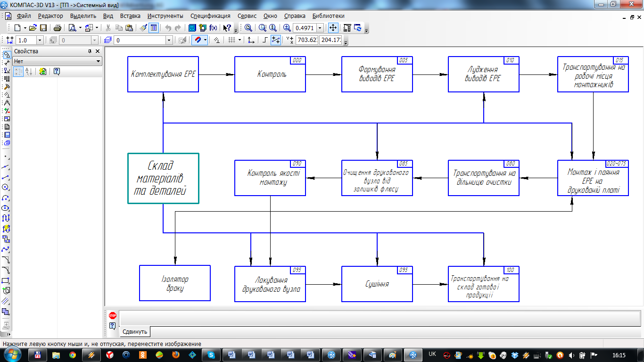Viewport: 644px width, 362px height.
Task: Expand the current step dropdown 1.0
Action: coord(40,41)
